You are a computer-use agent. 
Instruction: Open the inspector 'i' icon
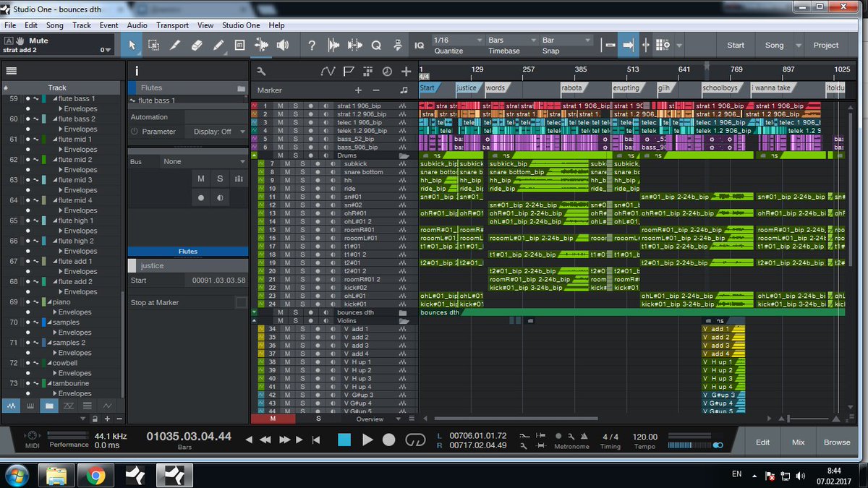[137, 71]
